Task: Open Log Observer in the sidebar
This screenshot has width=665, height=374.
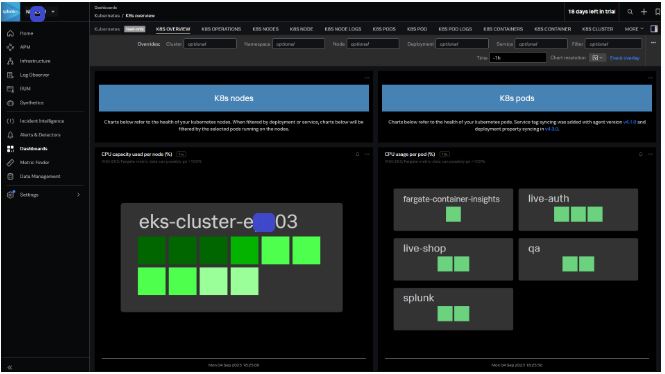Action: (34, 75)
